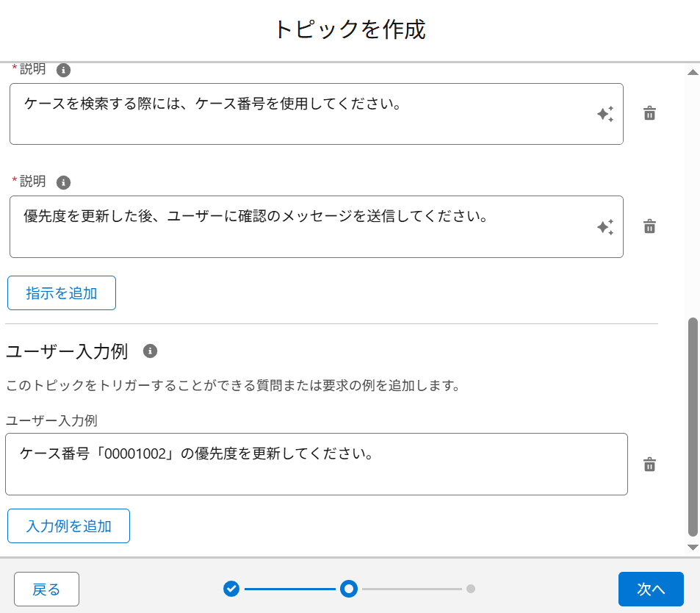Click 入力例を追加 button

point(69,526)
